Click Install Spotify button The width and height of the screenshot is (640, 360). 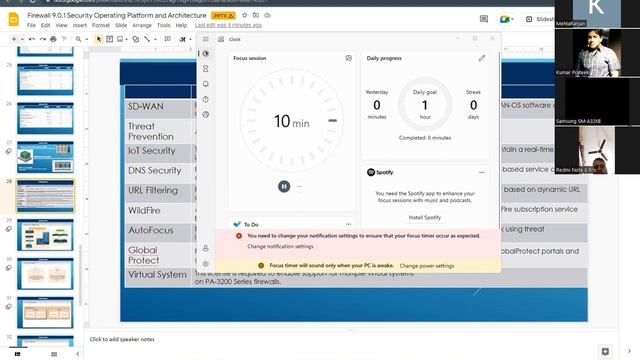click(x=425, y=218)
